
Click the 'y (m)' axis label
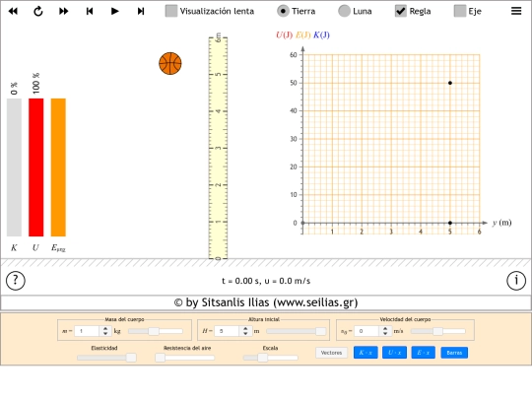click(x=501, y=223)
